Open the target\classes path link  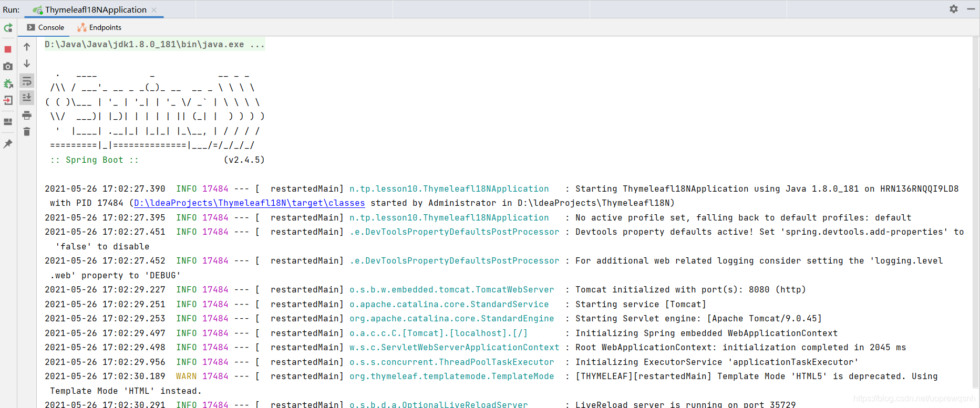(250, 203)
